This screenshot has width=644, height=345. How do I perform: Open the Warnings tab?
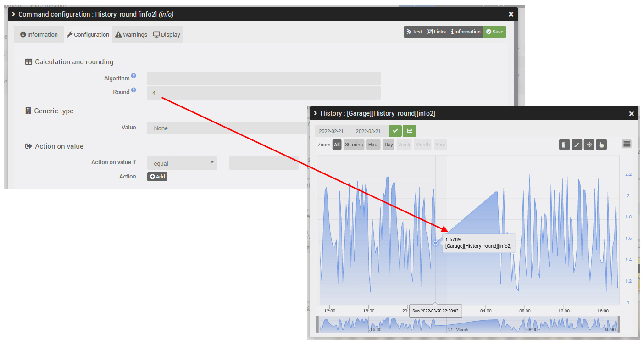tap(131, 35)
